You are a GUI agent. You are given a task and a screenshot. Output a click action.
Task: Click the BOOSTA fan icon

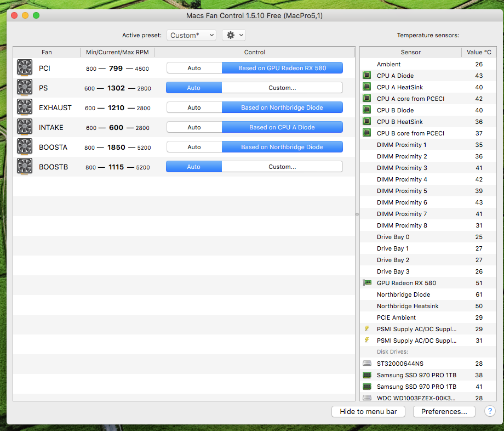(25, 146)
